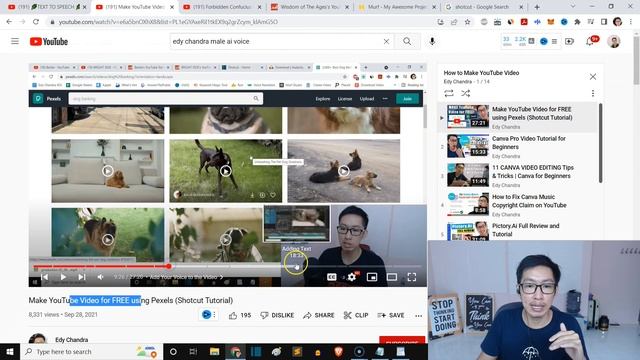This screenshot has height=360, width=640.
Task: Open YouTube account avatar menu
Action: coord(613,41)
